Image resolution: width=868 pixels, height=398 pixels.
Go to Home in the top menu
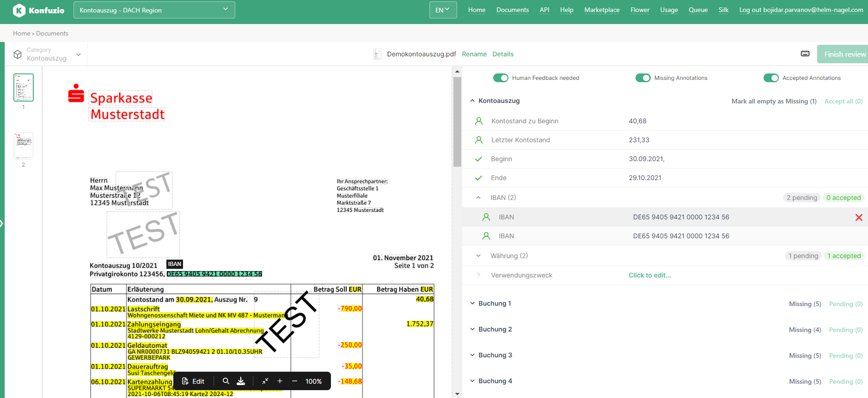coord(477,10)
